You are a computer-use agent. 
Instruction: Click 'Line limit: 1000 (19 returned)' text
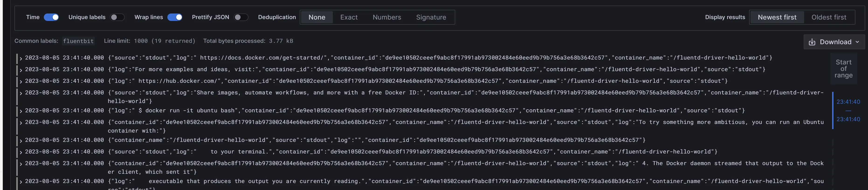150,41
